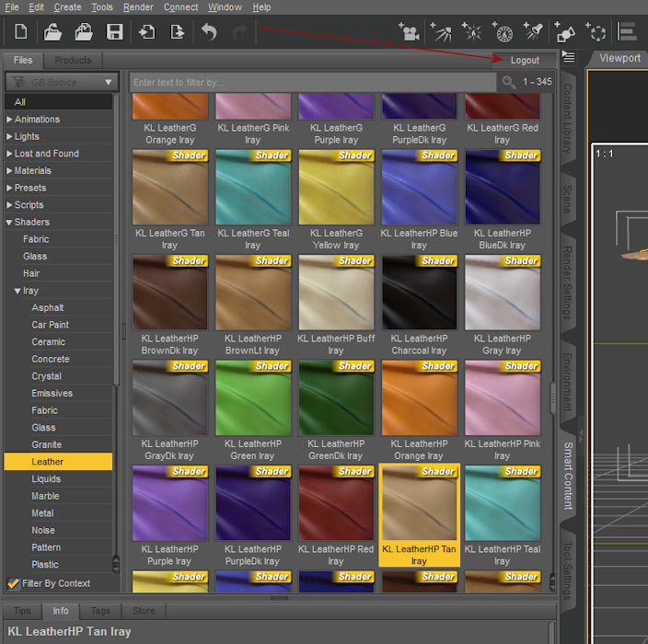
Task: Click the Logout button
Action: [x=525, y=60]
